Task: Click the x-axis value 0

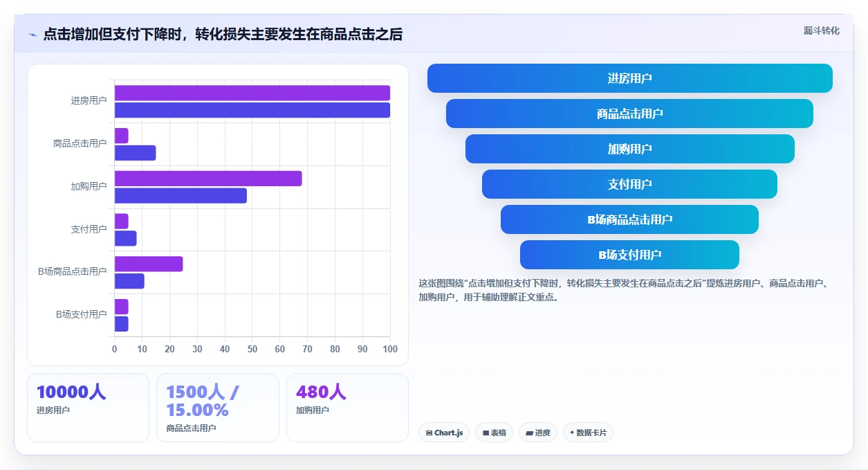Action: pos(115,350)
